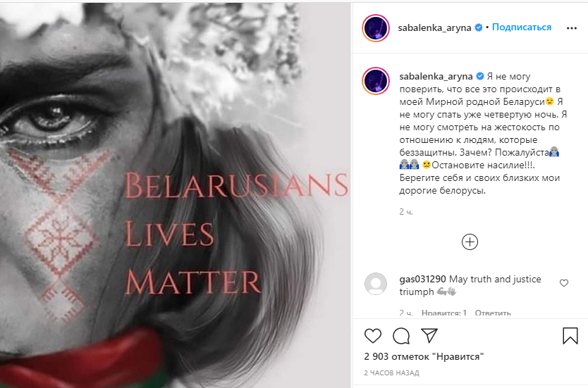The image size is (588, 388).
Task: Click the 2 ЧАСОВ НАЗАД post timestamp
Action: click(391, 373)
